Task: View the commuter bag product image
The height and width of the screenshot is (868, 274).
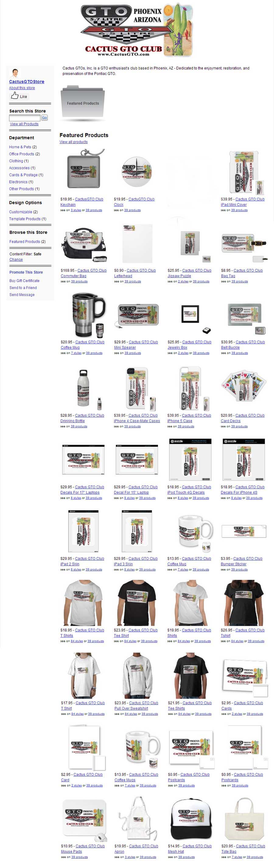Action: [x=84, y=243]
